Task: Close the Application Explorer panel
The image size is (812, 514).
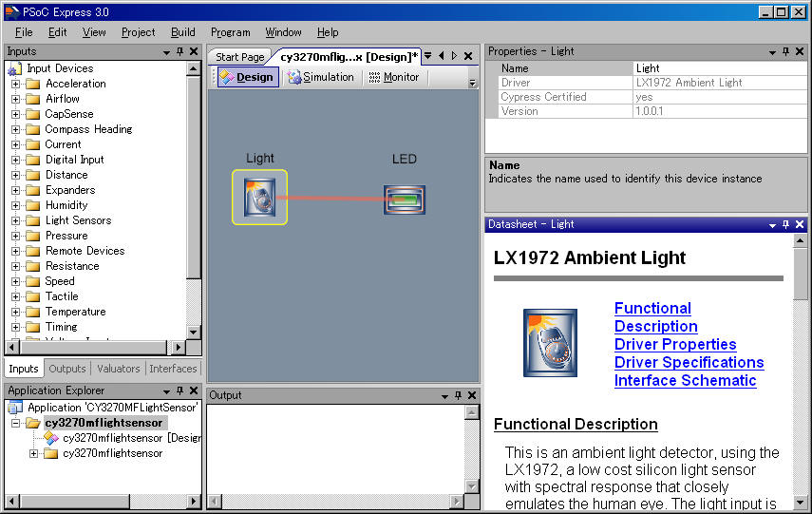Action: [x=194, y=390]
